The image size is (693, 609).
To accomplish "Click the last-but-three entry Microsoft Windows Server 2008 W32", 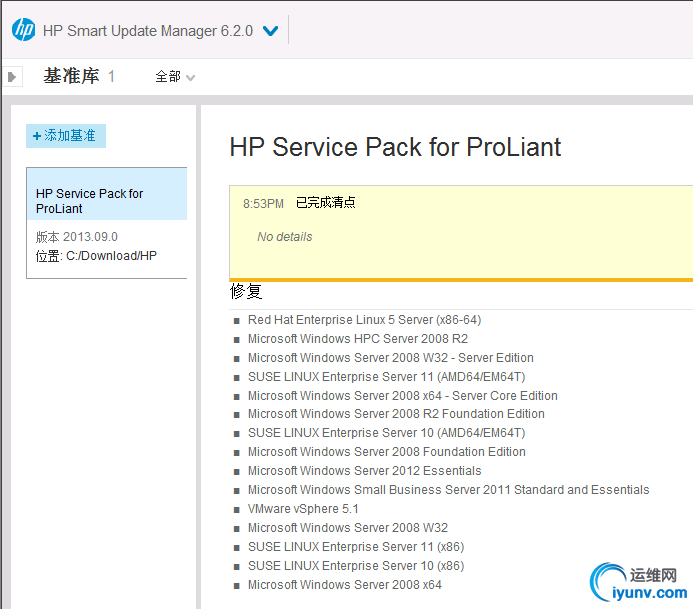I will coord(348,528).
